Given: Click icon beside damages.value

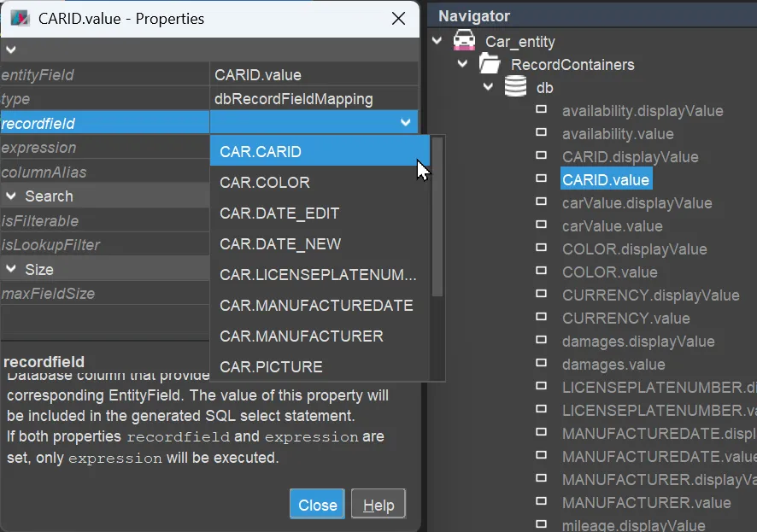Looking at the screenshot, I should click(541, 363).
